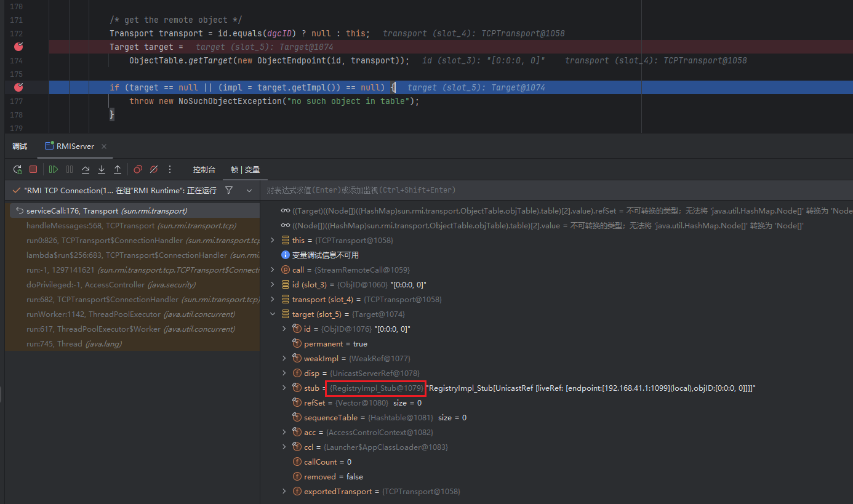This screenshot has width=853, height=504.
Task: Switch to the 控制台 console tab
Action: point(204,170)
